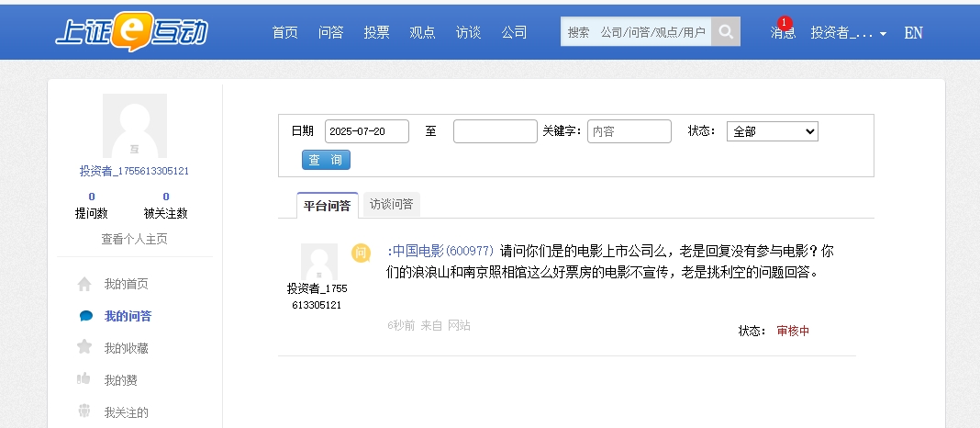Click the star icon beside 我的收藏
This screenshot has width=980, height=428.
(84, 347)
